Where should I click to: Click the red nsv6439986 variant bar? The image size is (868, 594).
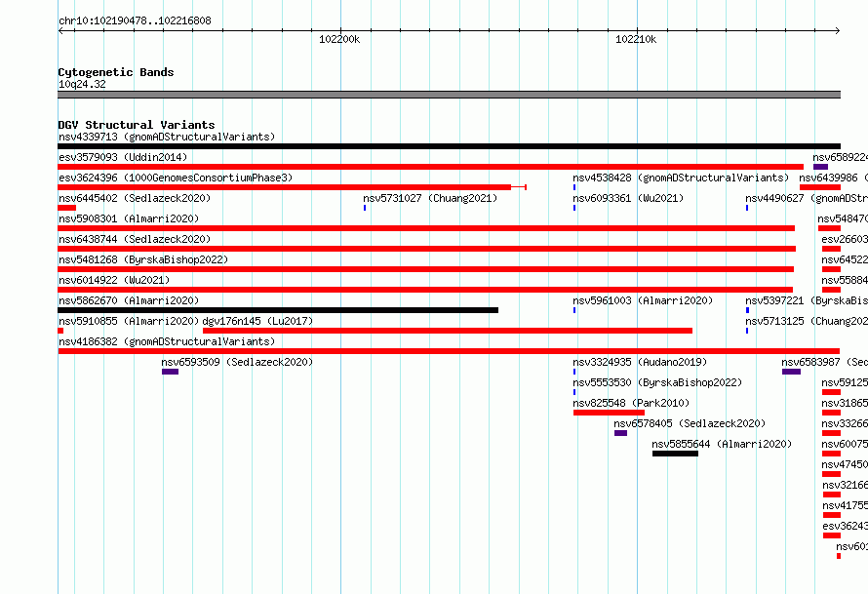pyautogui.click(x=820, y=187)
